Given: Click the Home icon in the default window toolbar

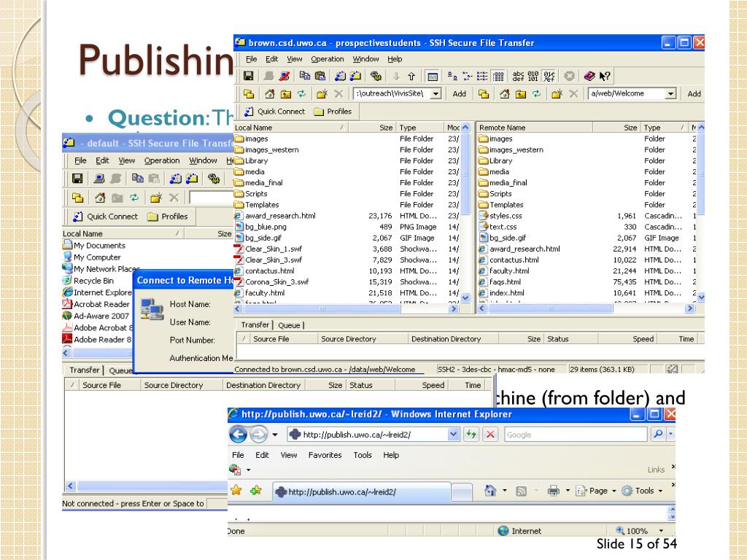Looking at the screenshot, I should (x=99, y=197).
